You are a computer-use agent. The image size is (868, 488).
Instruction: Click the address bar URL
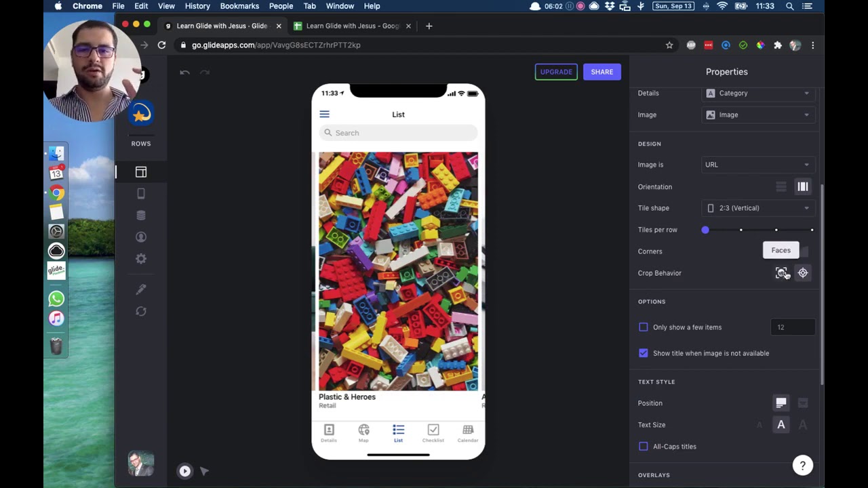276,45
